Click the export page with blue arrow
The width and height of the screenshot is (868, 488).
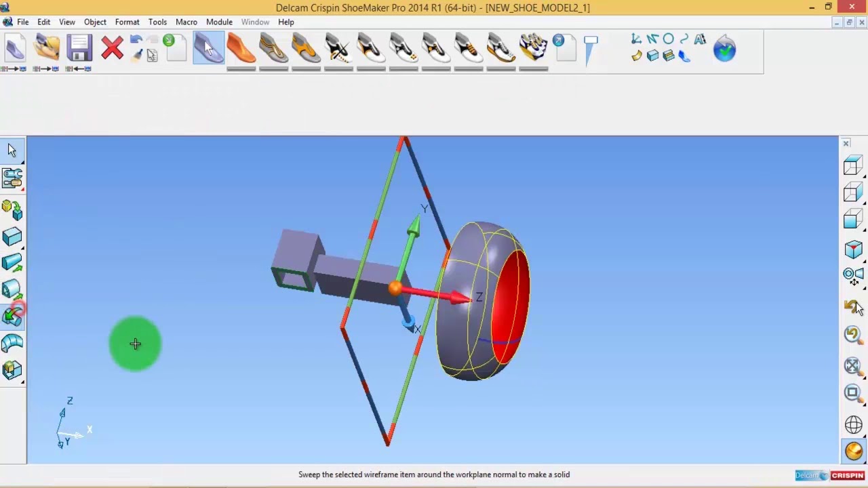[x=566, y=49]
